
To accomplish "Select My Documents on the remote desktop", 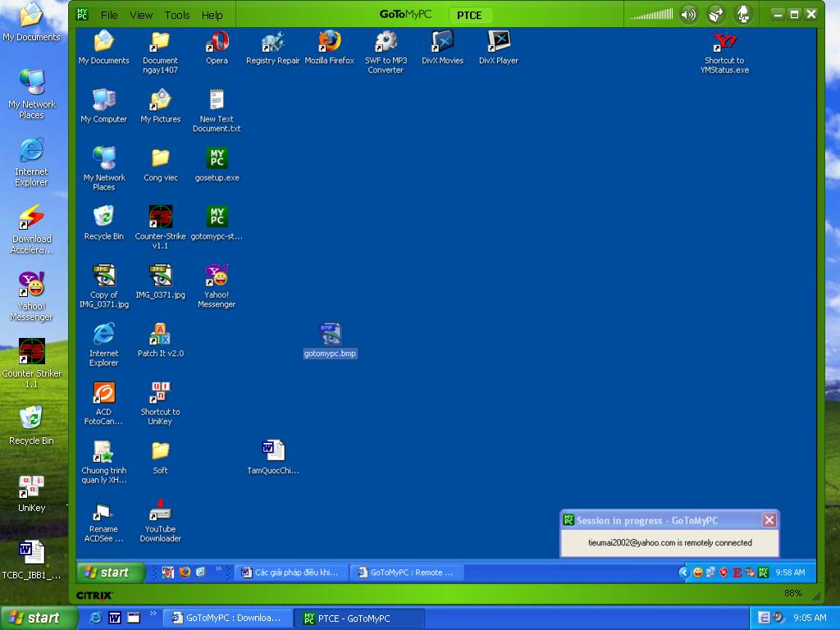I will (104, 48).
